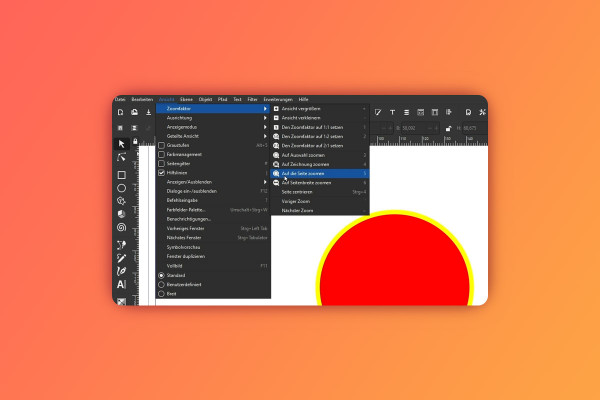Image resolution: width=600 pixels, height=400 pixels.
Task: Enable the Farbmanagement checkbox
Action: [161, 155]
